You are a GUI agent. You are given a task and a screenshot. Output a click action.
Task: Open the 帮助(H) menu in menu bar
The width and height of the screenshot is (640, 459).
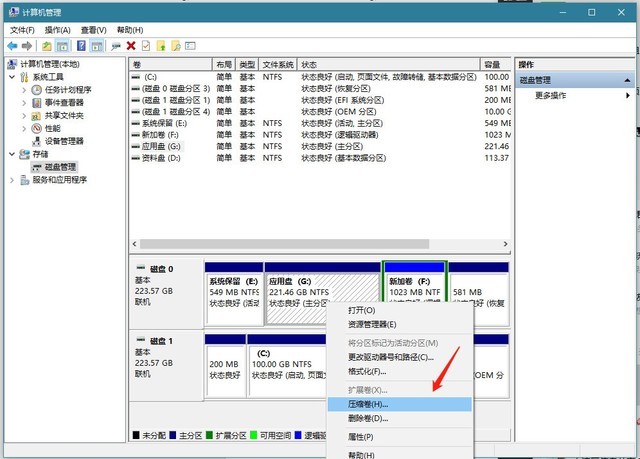pyautogui.click(x=130, y=30)
